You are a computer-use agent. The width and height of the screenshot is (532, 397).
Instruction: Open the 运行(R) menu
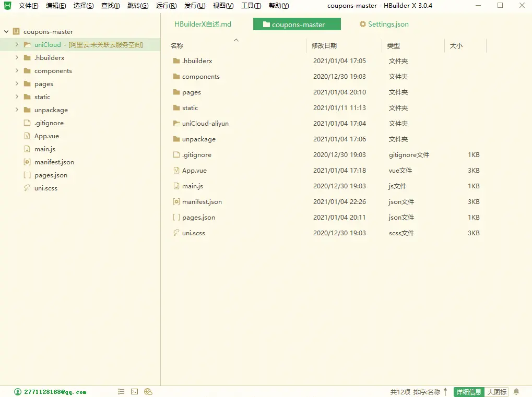tap(165, 6)
